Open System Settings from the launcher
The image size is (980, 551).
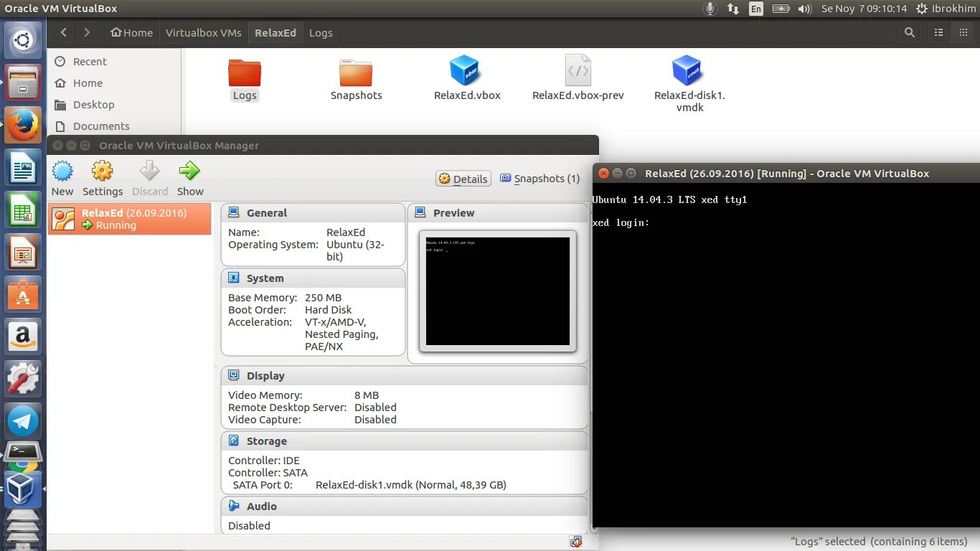click(x=23, y=379)
